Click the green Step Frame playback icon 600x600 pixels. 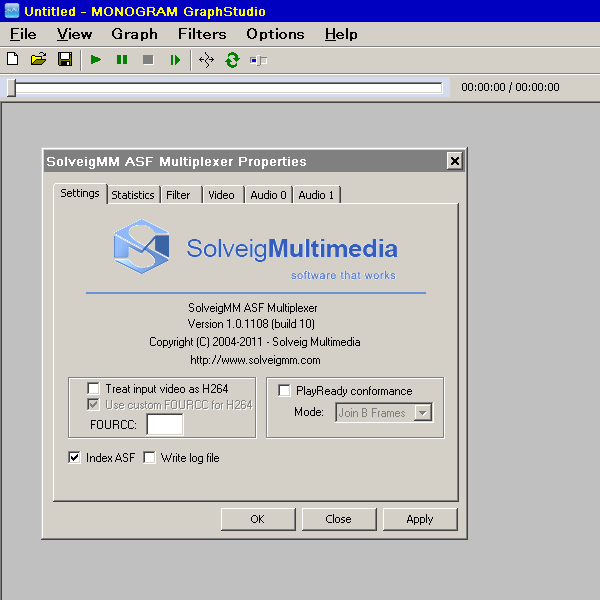[175, 60]
